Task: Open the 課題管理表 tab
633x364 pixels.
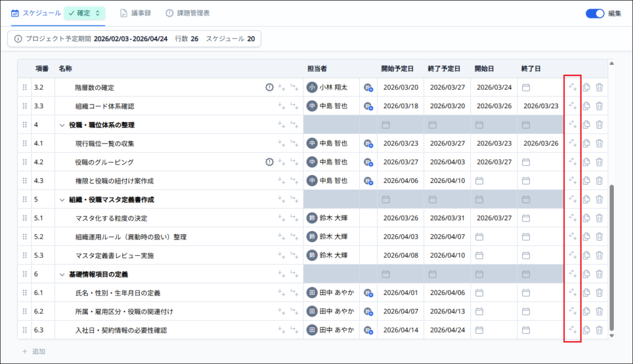Action: [187, 13]
